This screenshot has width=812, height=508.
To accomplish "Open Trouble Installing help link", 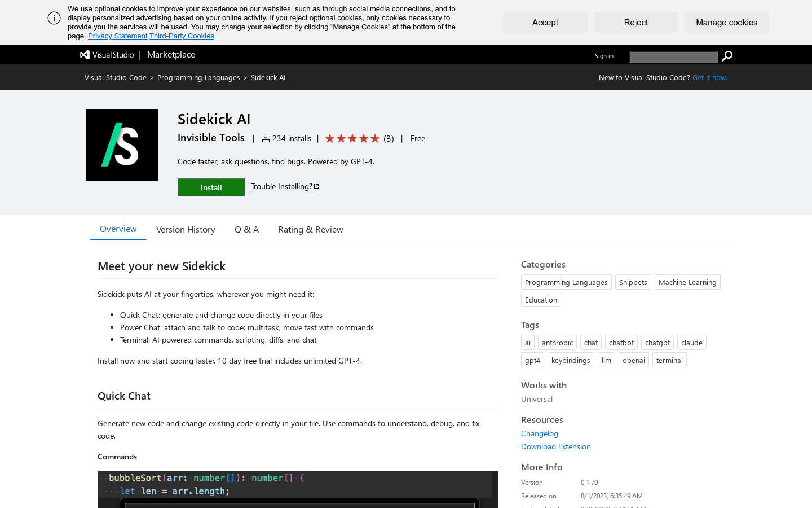I will 281,186.
